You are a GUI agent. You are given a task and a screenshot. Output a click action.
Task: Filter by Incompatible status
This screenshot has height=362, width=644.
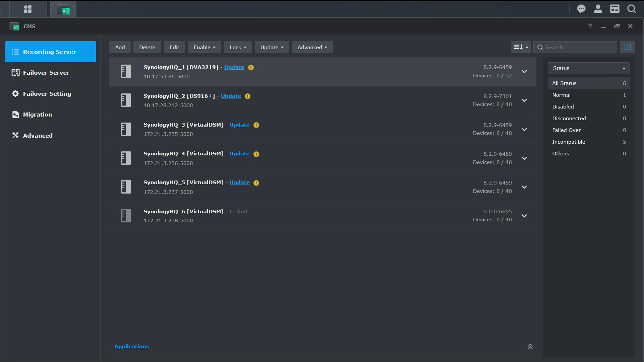click(x=589, y=142)
